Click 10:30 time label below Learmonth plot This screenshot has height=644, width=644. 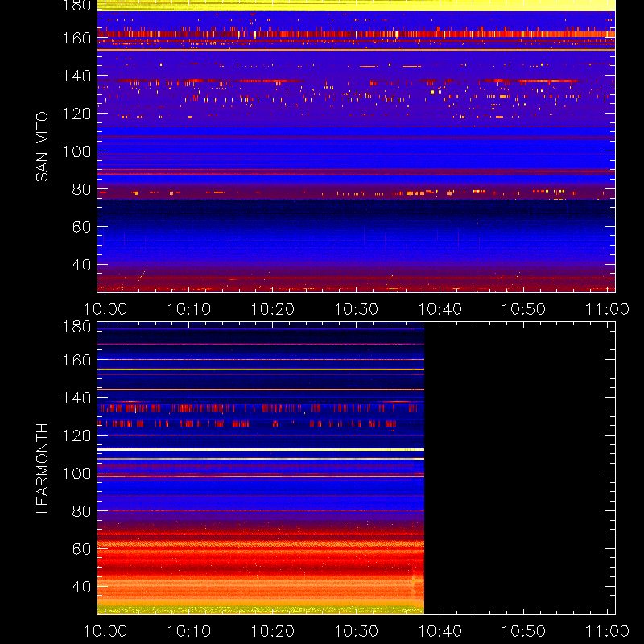pos(357,631)
